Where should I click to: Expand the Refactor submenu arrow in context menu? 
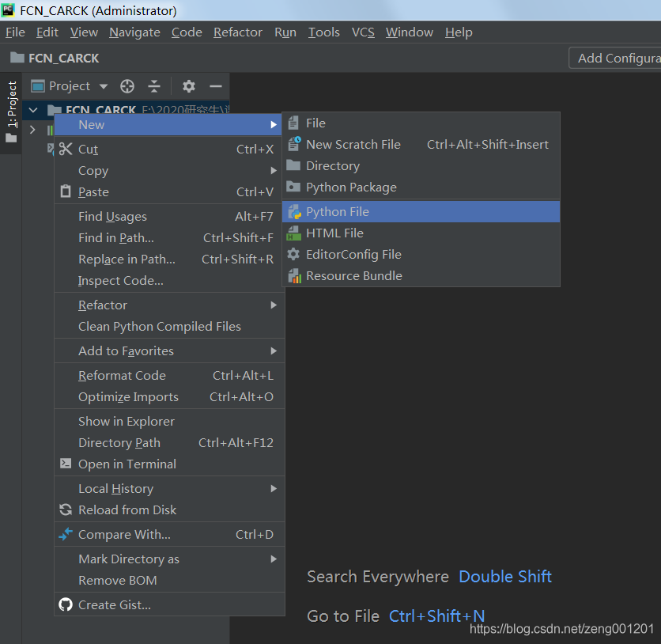[x=274, y=305]
